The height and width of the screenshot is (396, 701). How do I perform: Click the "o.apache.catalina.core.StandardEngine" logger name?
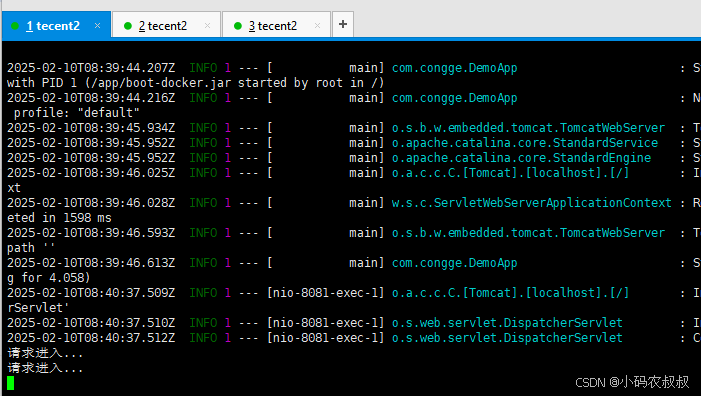point(521,158)
